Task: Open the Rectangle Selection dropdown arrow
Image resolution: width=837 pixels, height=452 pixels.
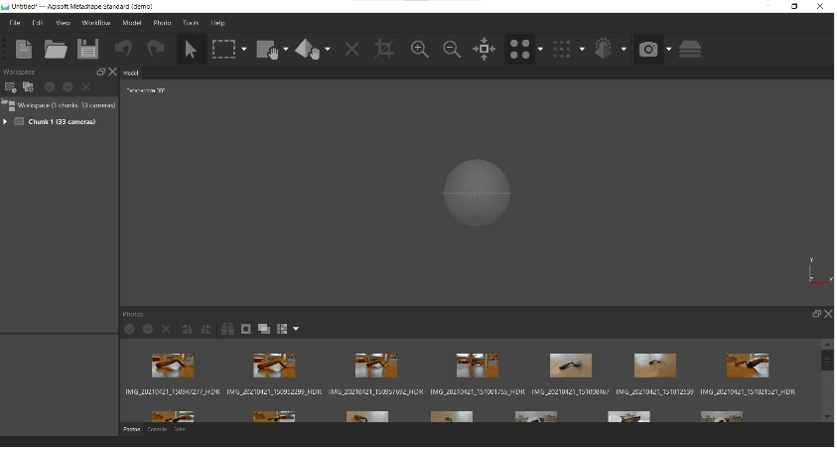Action: pos(244,49)
